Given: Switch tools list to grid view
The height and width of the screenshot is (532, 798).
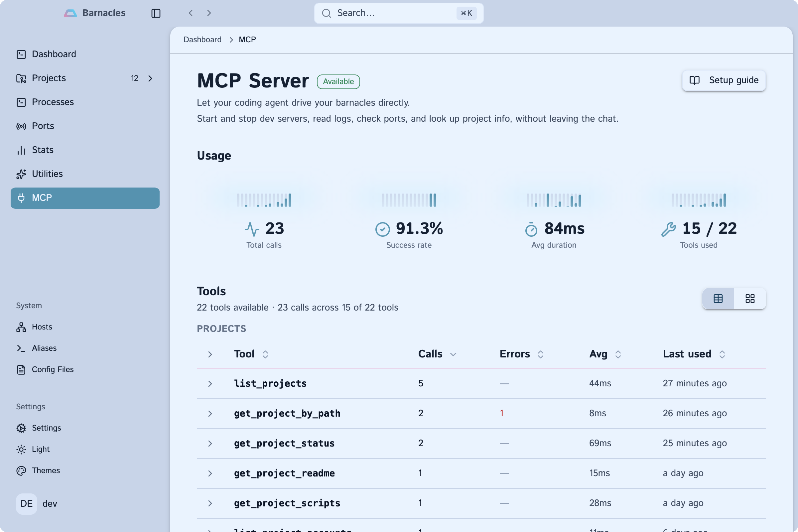Looking at the screenshot, I should click(750, 299).
